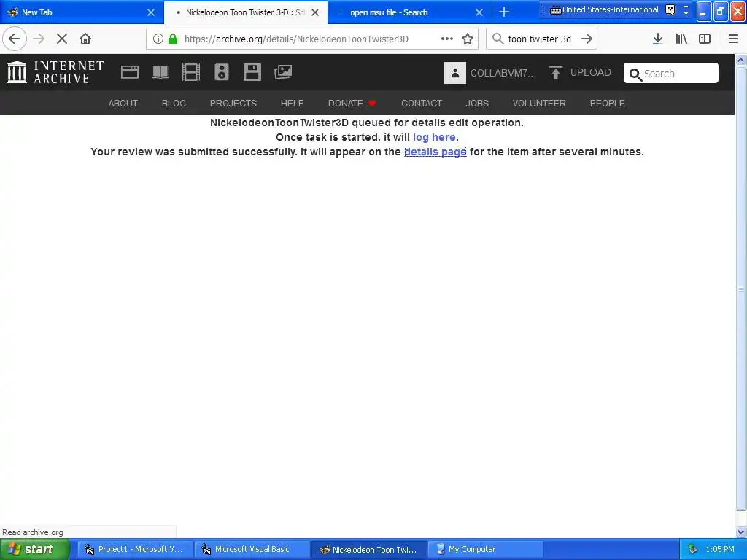Click the language bar help icon
The image size is (747, 560).
tap(670, 9)
